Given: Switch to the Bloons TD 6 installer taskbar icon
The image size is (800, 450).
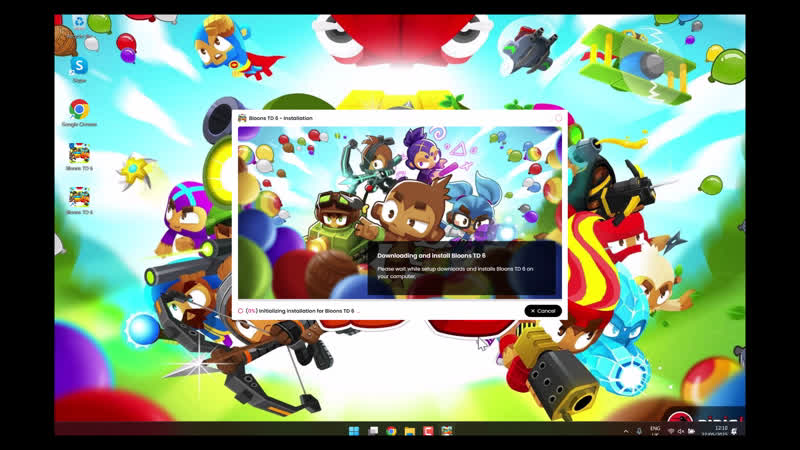Looking at the screenshot, I should 447,431.
